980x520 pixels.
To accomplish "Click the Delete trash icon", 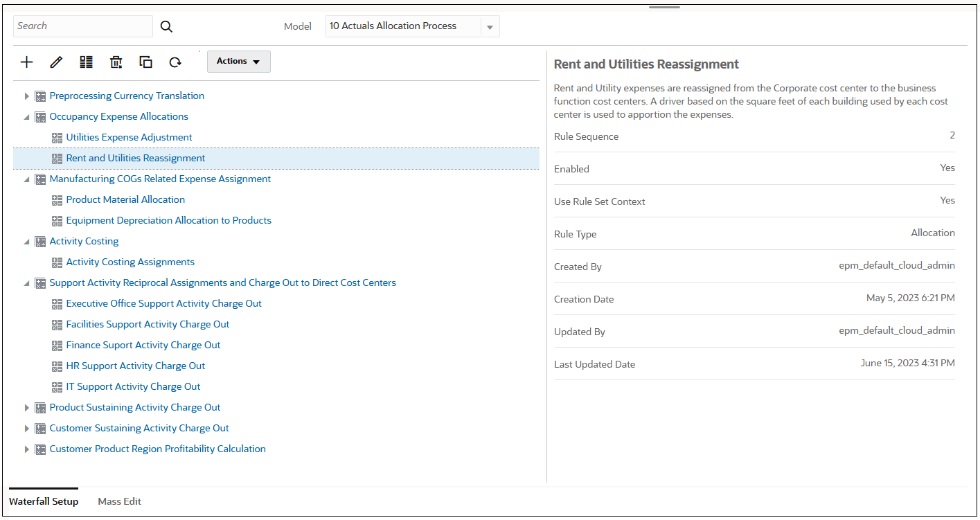I will coord(116,62).
